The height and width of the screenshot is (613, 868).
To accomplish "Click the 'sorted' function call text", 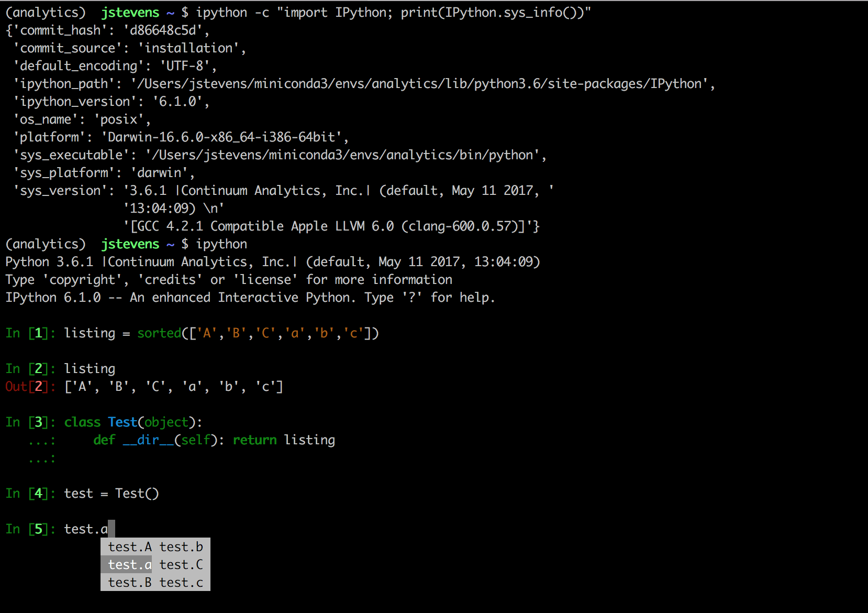I will click(x=159, y=333).
